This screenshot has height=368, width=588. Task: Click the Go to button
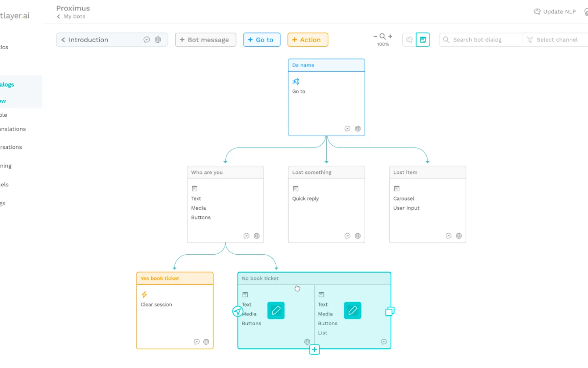click(262, 40)
